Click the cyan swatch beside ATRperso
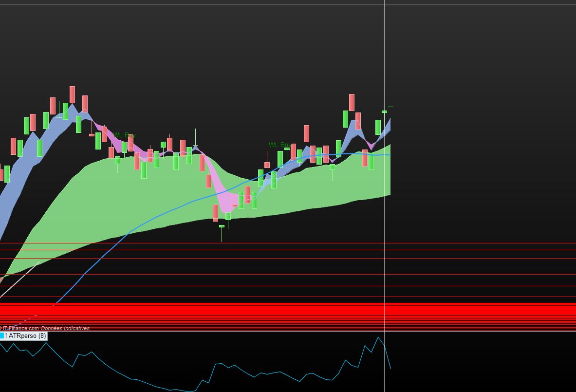The width and height of the screenshot is (576, 392). click(x=1, y=336)
